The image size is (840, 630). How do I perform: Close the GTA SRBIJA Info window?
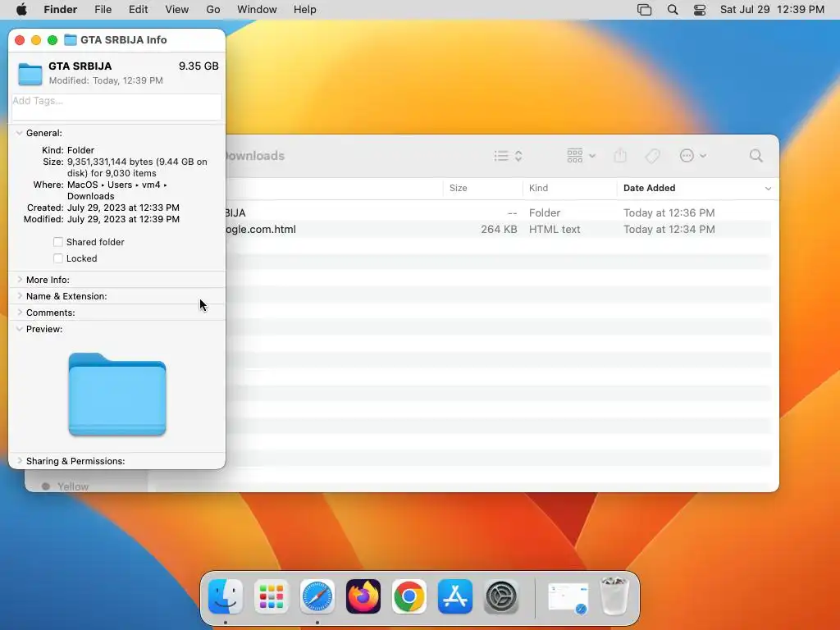click(x=20, y=39)
